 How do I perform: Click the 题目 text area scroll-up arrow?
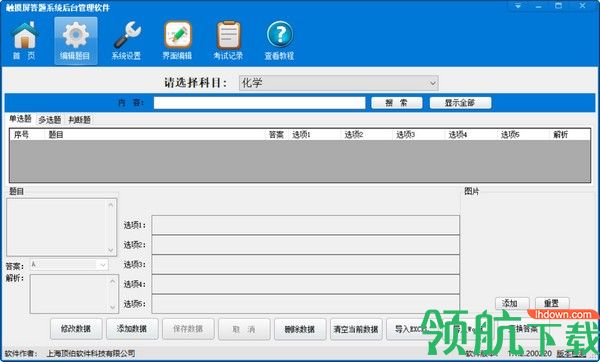coord(111,205)
